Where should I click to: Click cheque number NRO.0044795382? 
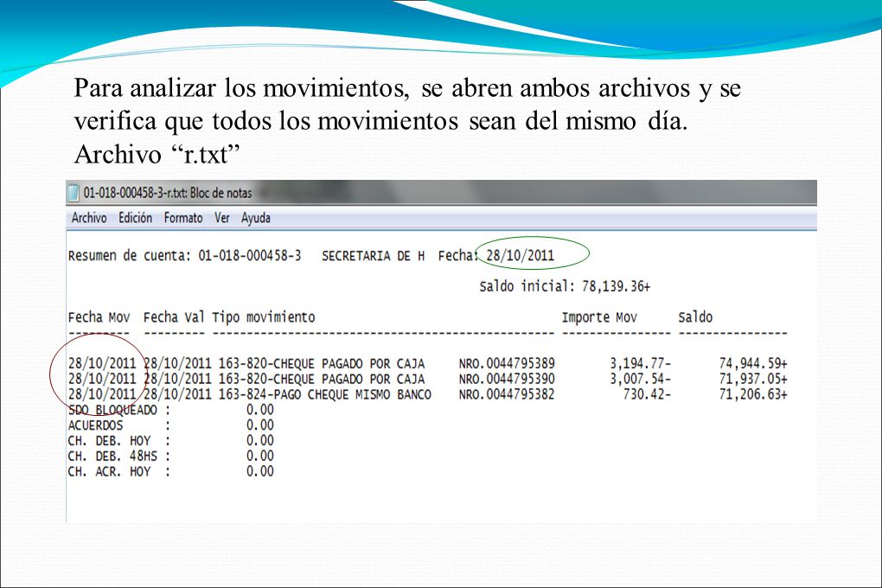[507, 394]
